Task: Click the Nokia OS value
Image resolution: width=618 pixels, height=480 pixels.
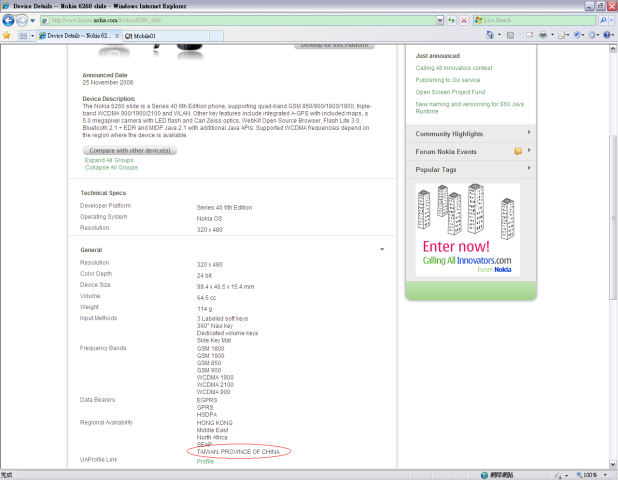Action: point(209,218)
